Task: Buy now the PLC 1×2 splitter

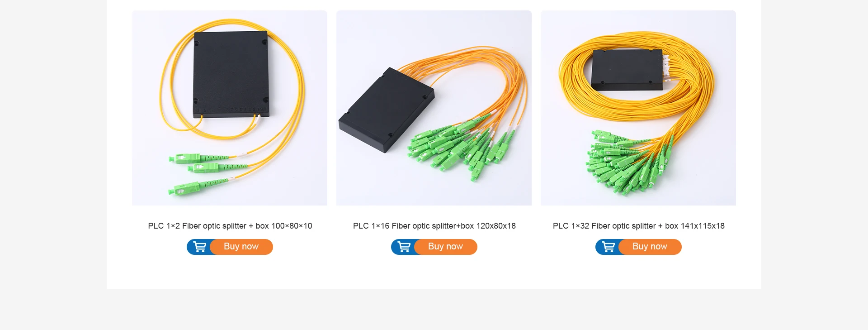Action: click(241, 247)
